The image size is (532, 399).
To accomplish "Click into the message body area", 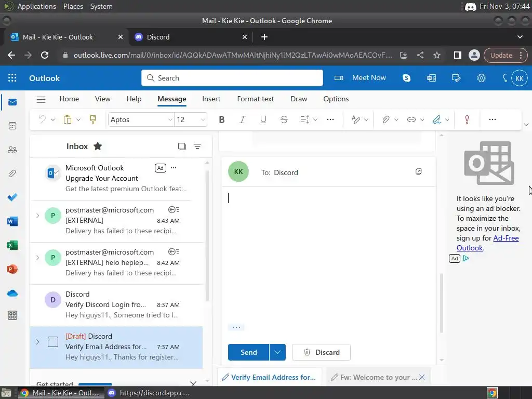I will point(328,255).
